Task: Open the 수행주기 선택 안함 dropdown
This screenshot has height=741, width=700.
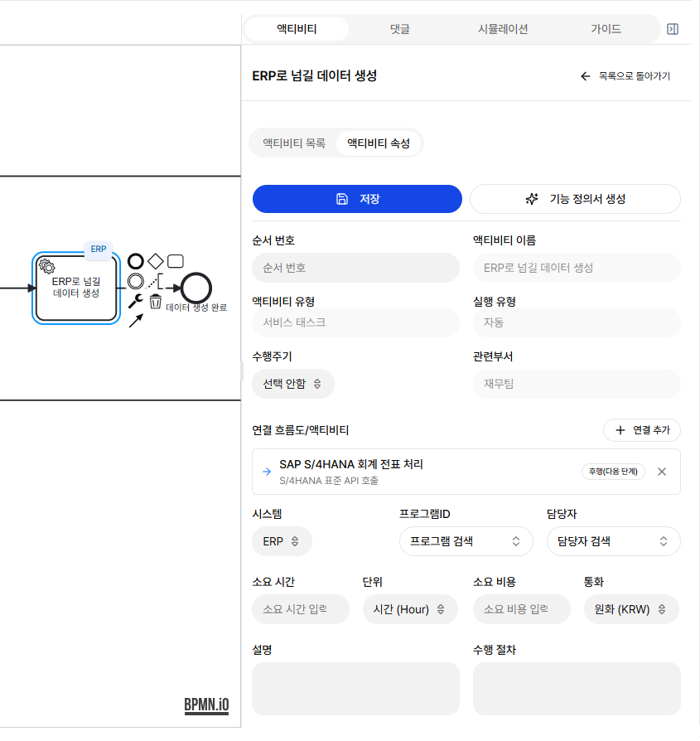Action: pyautogui.click(x=293, y=384)
